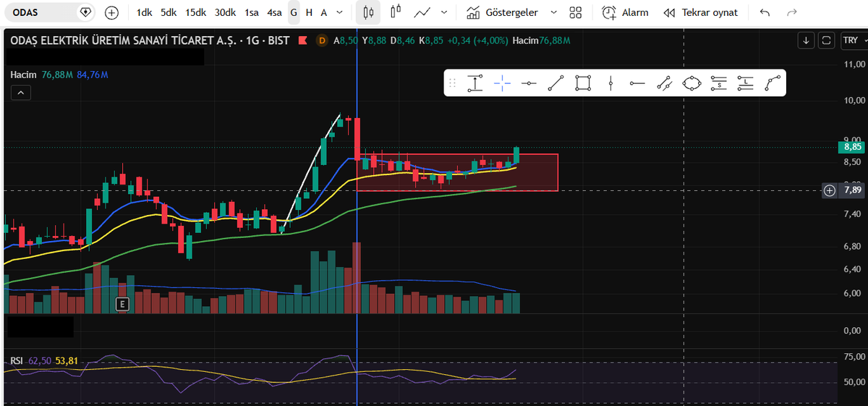Viewport: 868px width, 406px height.
Task: Switch to the 4sa timeframe
Action: point(274,12)
